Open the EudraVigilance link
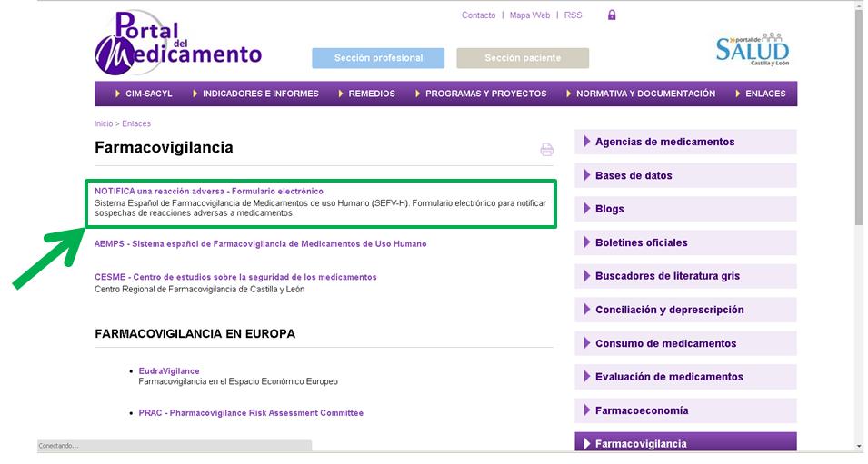This screenshot has height=464, width=868. coord(169,371)
